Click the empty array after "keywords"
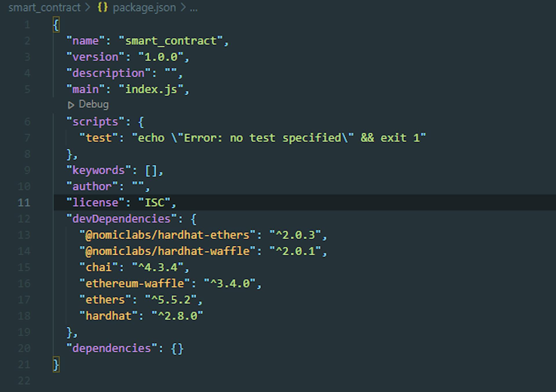This screenshot has height=392, width=556. click(151, 171)
